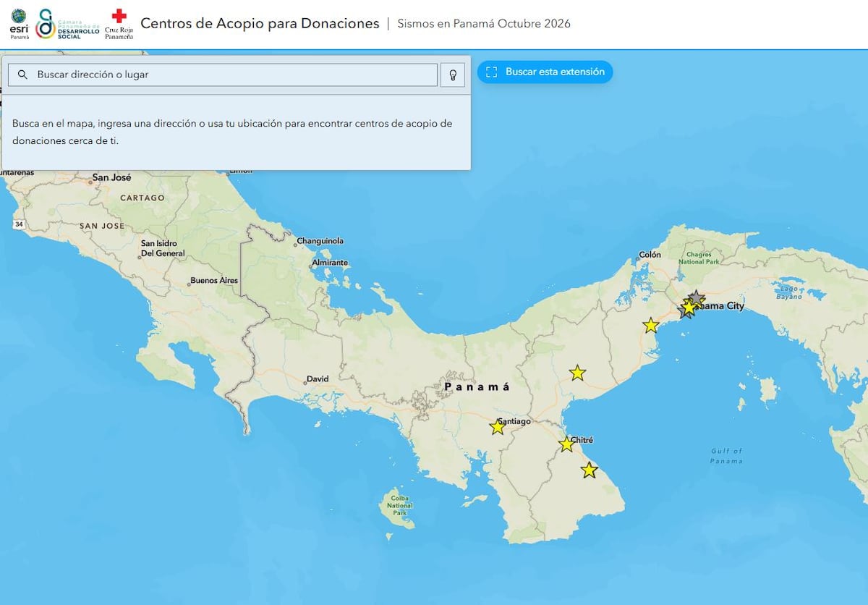This screenshot has height=605, width=868.
Task: Click the frame icon in Buscar esta extensión
Action: click(492, 72)
